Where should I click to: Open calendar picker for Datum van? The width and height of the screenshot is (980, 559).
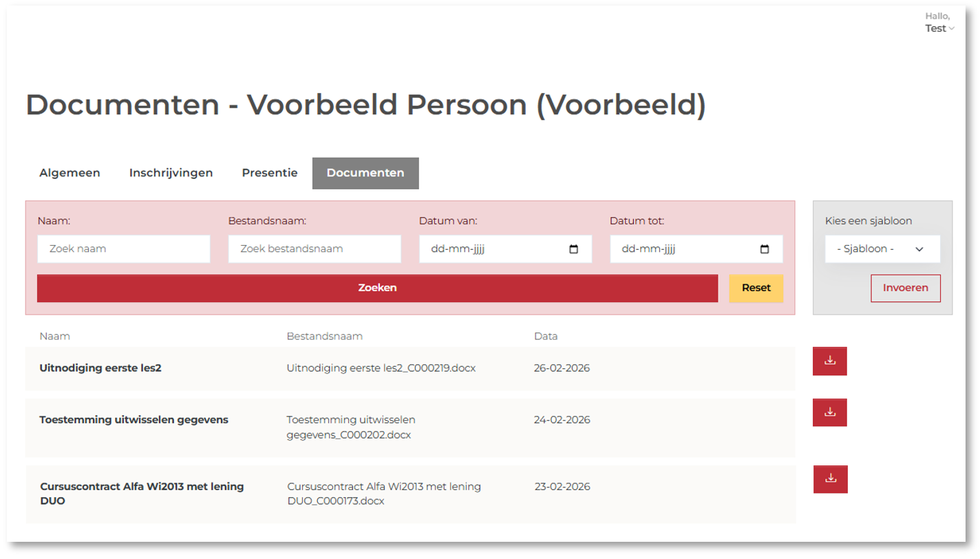coord(574,249)
